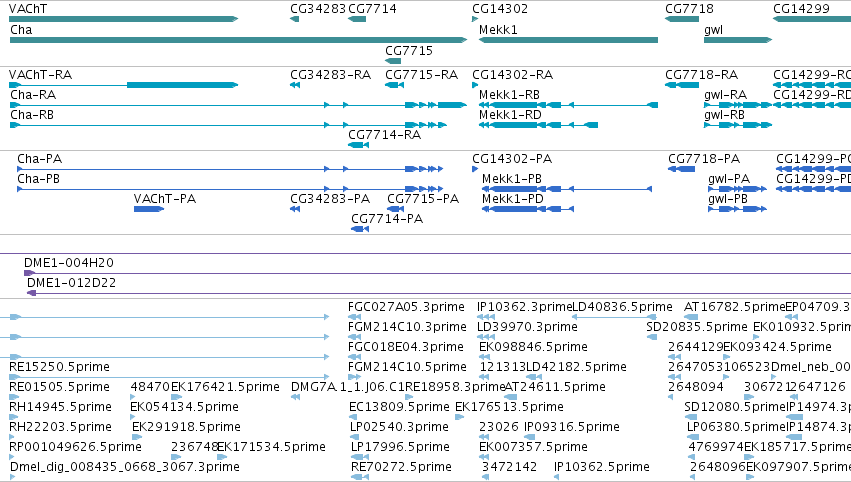
Task: Select the gwl-RB transcript label
Action: click(x=725, y=115)
